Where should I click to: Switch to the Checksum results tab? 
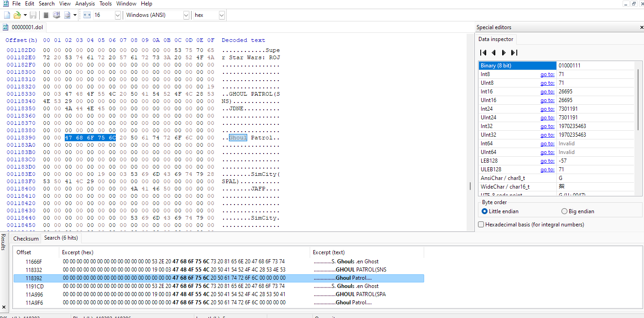(26, 238)
